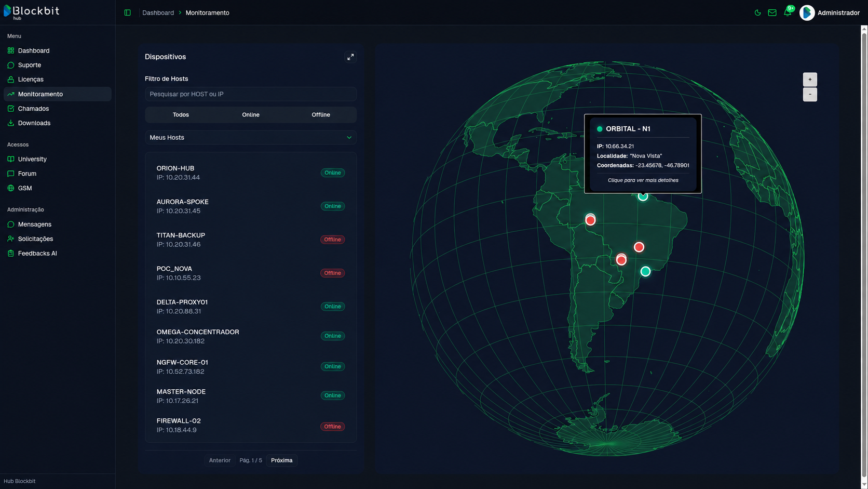Select the NGFW-CORE-01 host row
The width and height of the screenshot is (868, 489).
(251, 367)
